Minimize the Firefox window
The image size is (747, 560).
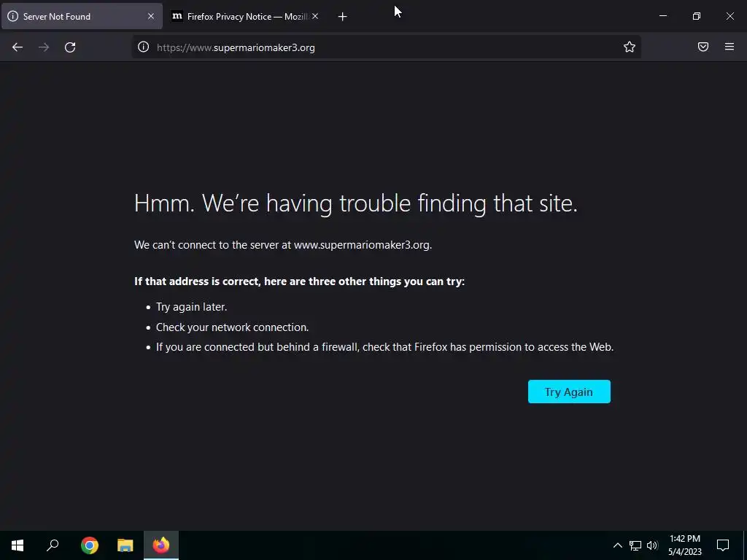click(x=662, y=16)
